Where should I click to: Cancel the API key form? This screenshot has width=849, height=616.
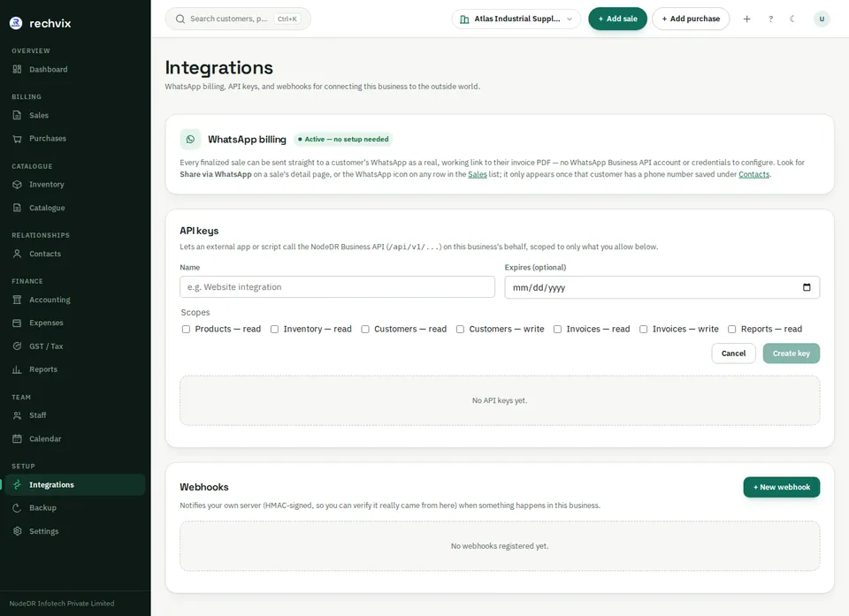point(734,354)
